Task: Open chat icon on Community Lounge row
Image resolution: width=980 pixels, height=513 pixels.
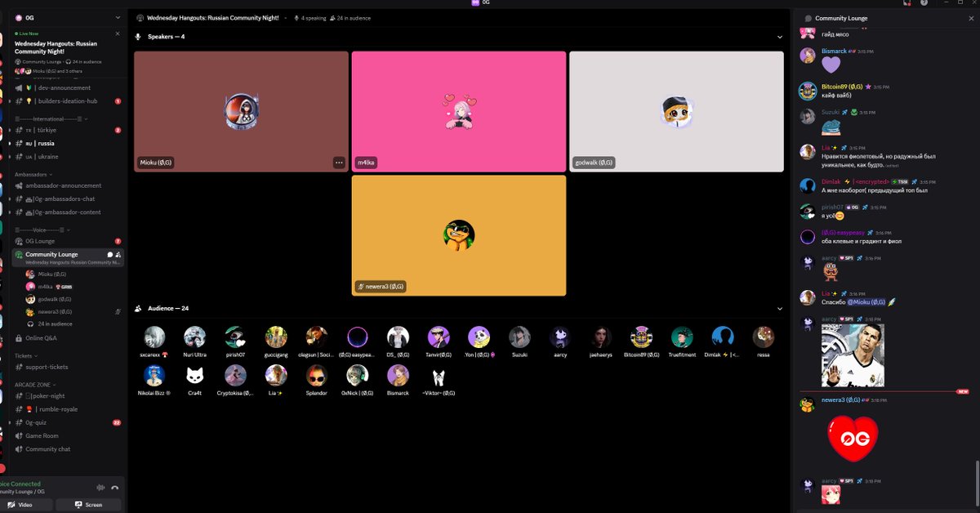Action: pos(110,255)
